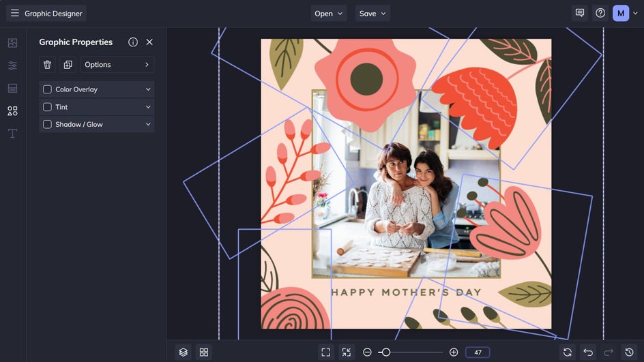
Task: Open the Edit adjustments sidebar tab
Action: [x=12, y=65]
